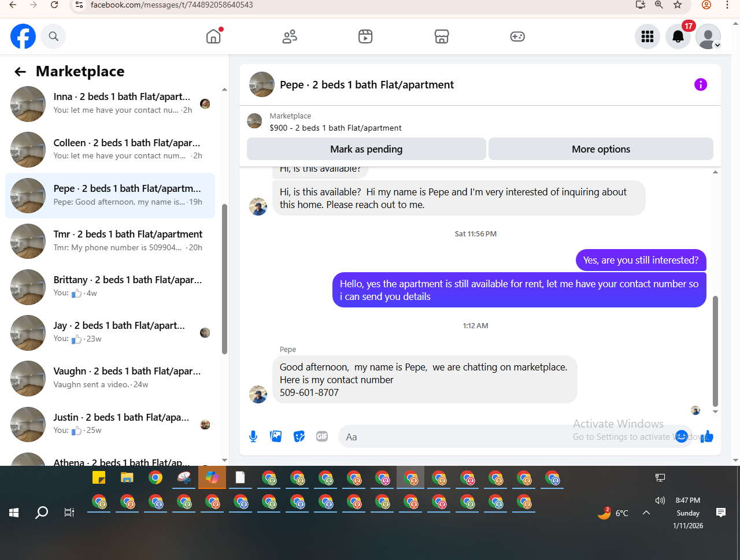The height and width of the screenshot is (560, 740).
Task: Open the Jay conversation
Action: [110, 332]
